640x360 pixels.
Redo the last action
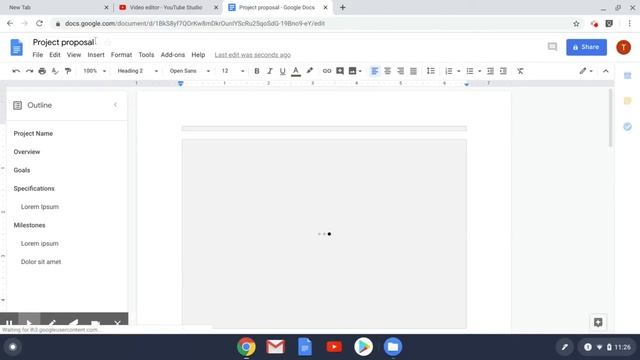(29, 71)
